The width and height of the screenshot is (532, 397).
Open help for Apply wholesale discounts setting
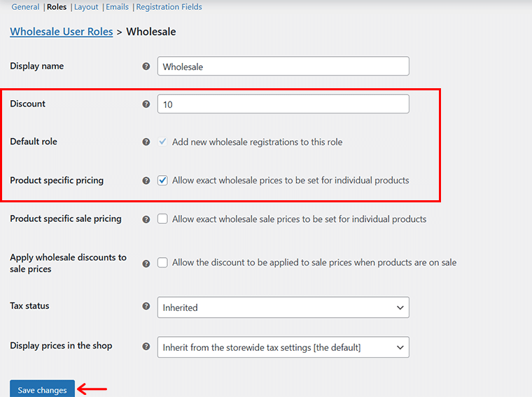tap(146, 263)
